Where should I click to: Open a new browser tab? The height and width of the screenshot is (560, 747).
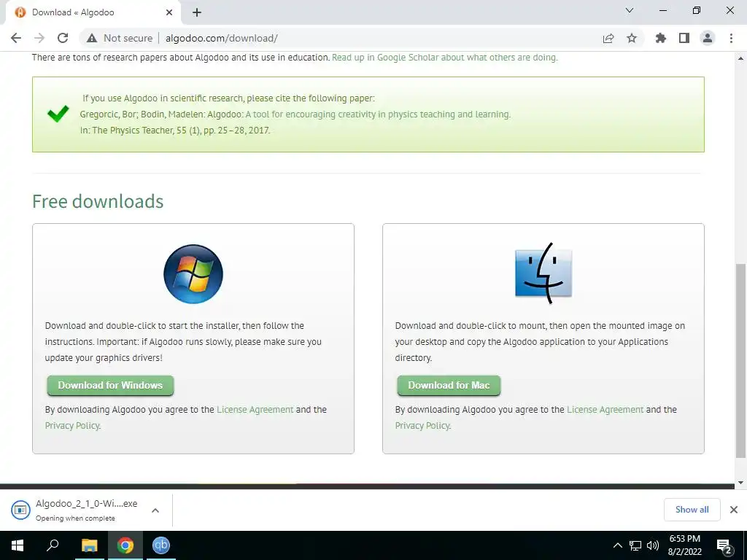[x=197, y=12]
